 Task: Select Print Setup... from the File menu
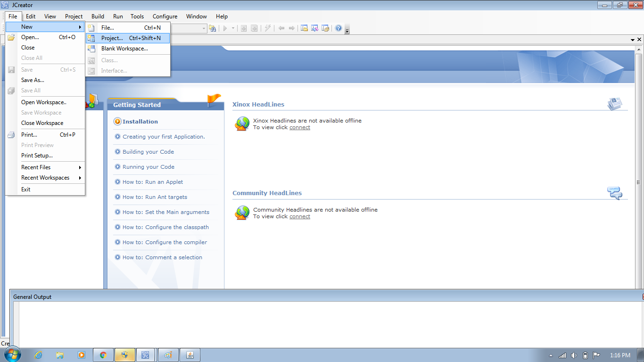click(45, 156)
